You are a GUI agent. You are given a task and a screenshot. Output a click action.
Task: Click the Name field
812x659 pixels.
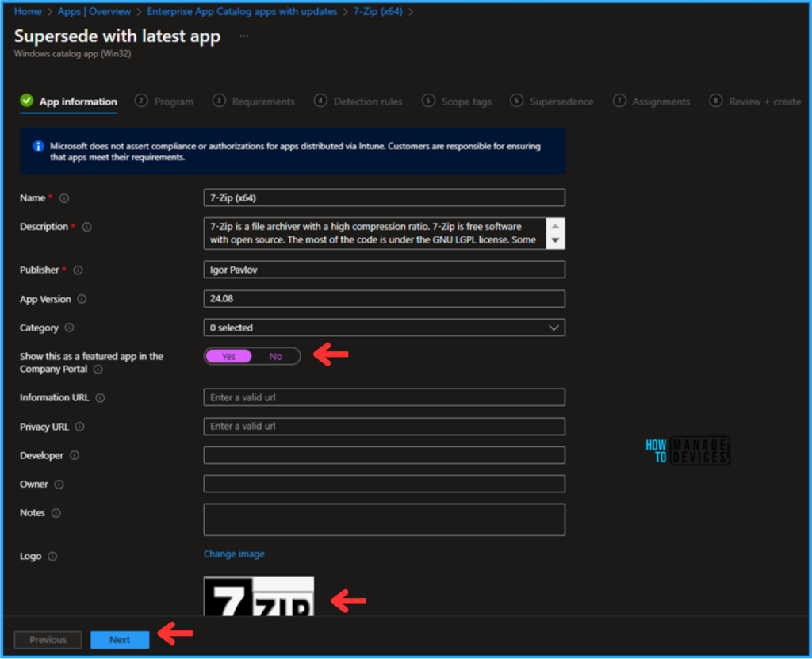click(385, 198)
